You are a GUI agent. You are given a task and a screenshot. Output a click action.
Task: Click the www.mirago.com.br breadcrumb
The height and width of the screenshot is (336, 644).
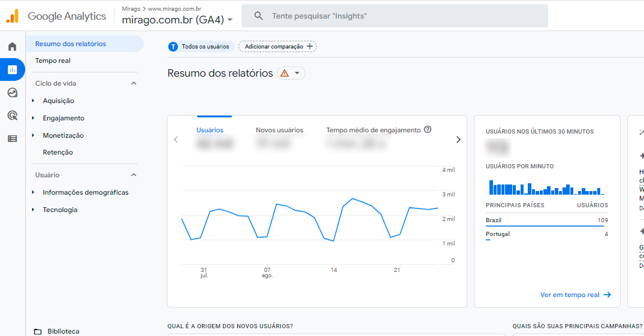174,8
